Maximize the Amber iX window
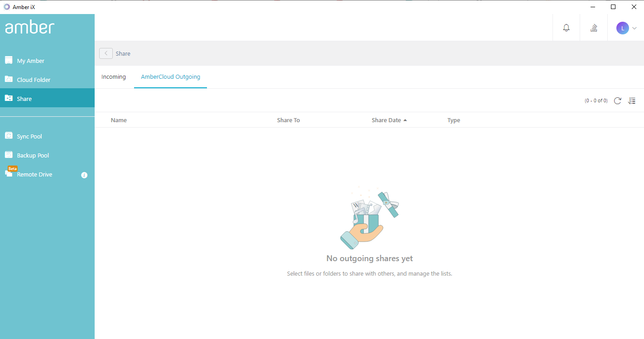The height and width of the screenshot is (339, 644). 613,7
